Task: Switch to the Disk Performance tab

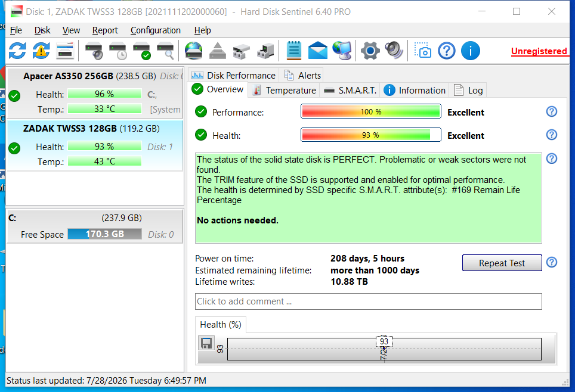Action: (234, 75)
